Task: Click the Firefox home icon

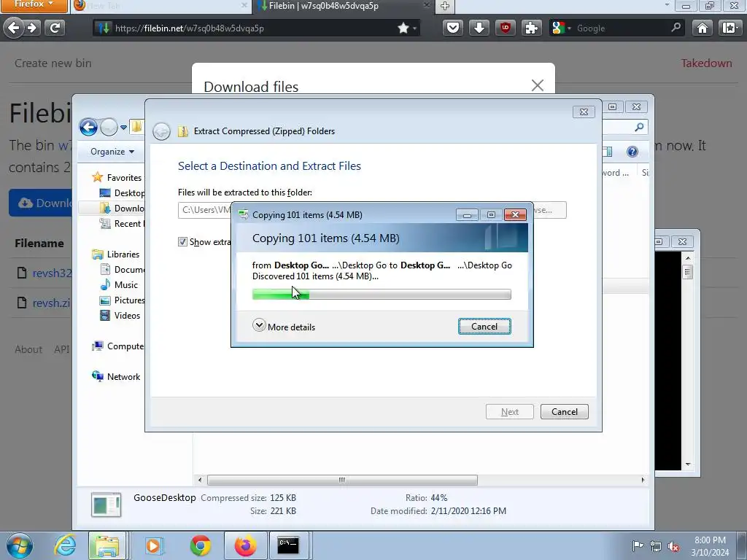Action: pos(703,28)
